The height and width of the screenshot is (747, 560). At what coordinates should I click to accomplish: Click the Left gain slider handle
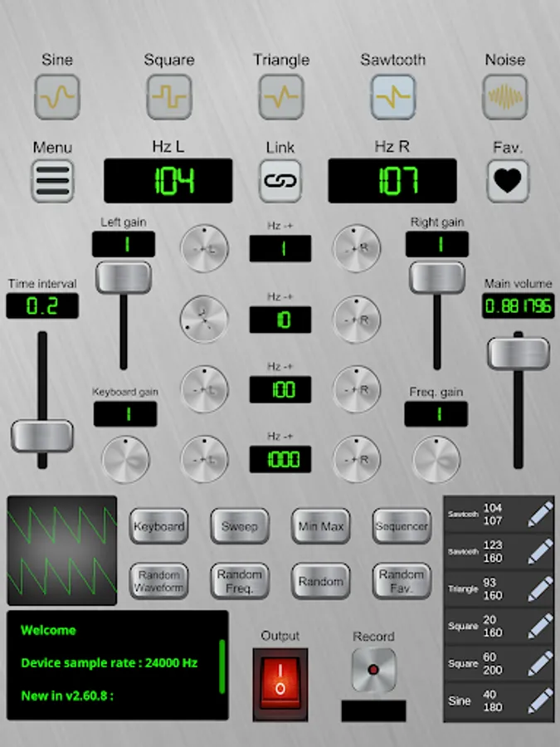[x=124, y=278]
